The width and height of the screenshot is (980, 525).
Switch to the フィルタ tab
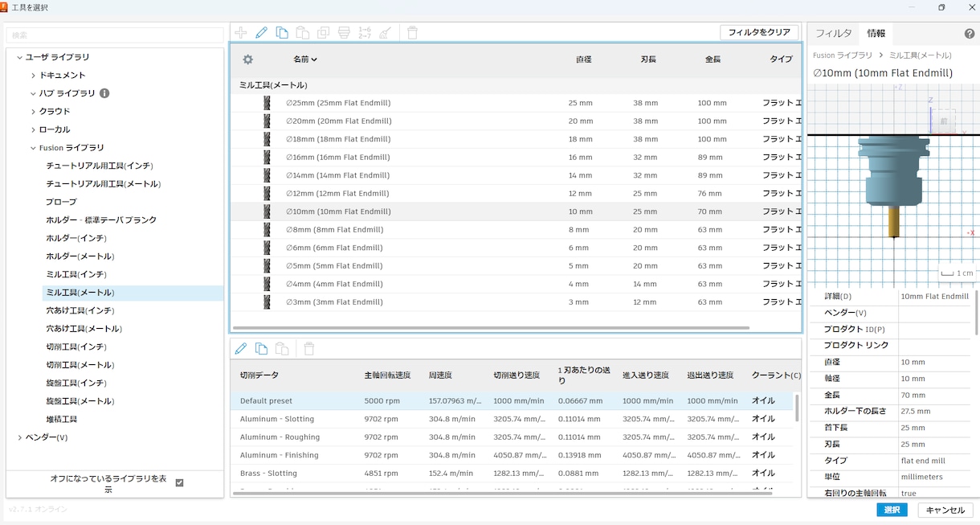(833, 34)
